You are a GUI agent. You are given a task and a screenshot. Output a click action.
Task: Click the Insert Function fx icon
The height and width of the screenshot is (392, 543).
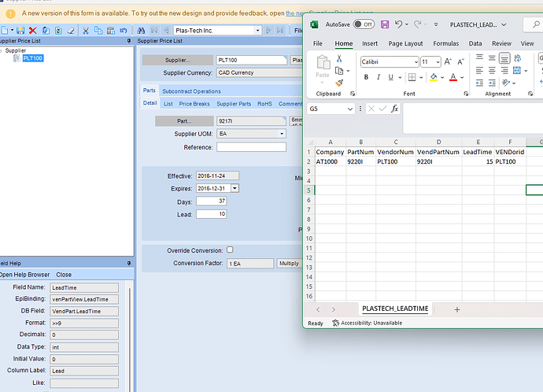pos(394,109)
